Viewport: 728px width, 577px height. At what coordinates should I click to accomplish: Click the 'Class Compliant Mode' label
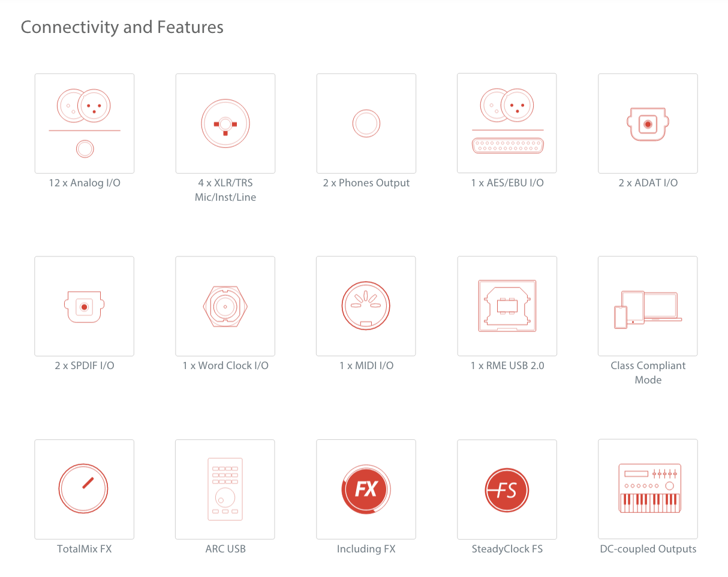click(648, 373)
